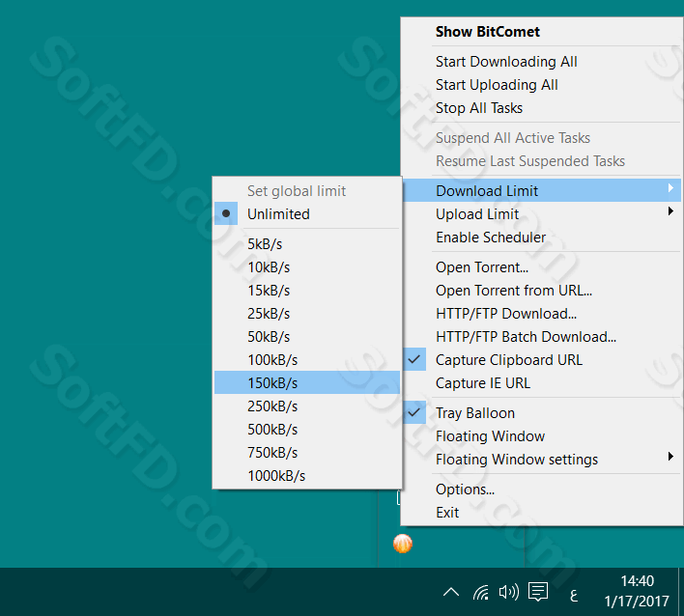Toggle Capture Clipboard URL checkmark

tap(541, 360)
